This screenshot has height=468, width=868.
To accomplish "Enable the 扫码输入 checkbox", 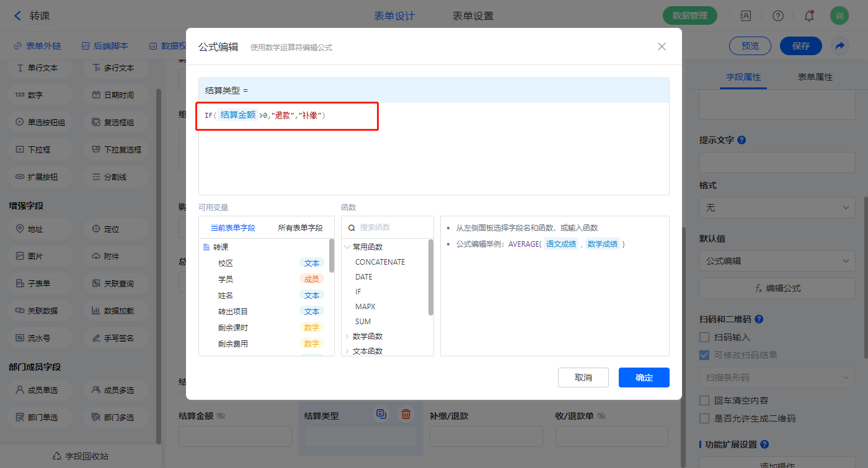I will pos(704,337).
